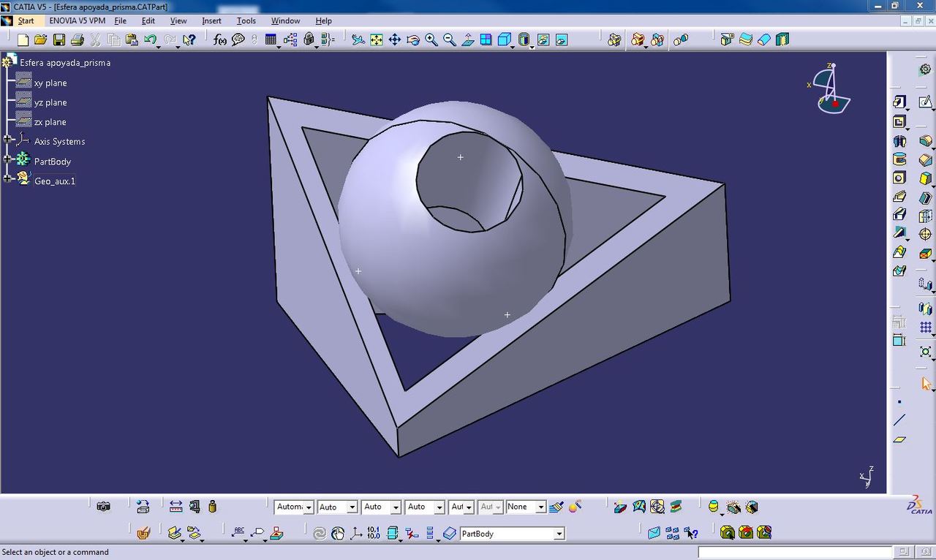This screenshot has height=560, width=936.
Task: Click the Sketcher icon in right toolbar
Action: pos(925,102)
